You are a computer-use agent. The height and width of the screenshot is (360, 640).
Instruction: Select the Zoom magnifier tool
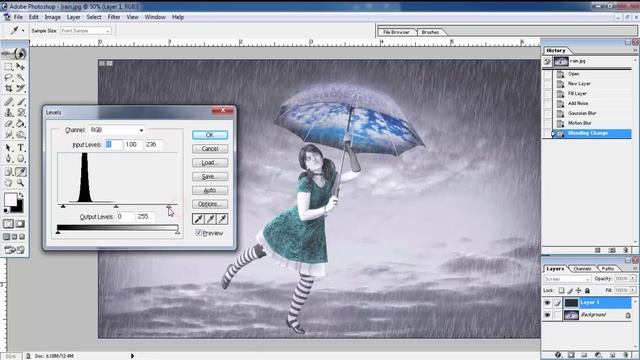[20, 183]
